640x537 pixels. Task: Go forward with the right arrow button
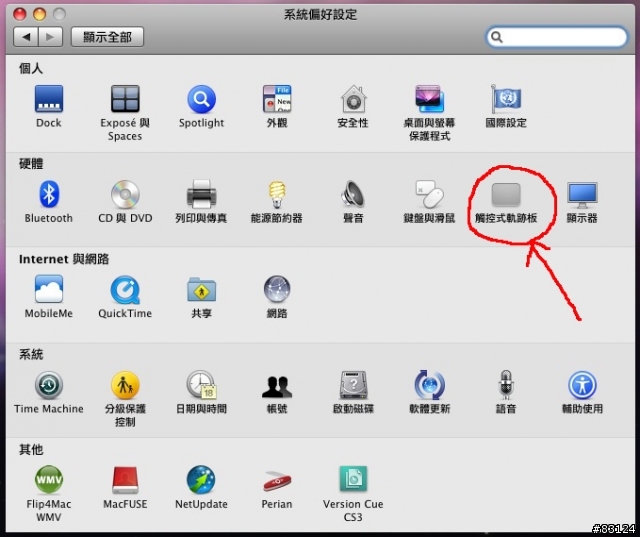pos(51,37)
